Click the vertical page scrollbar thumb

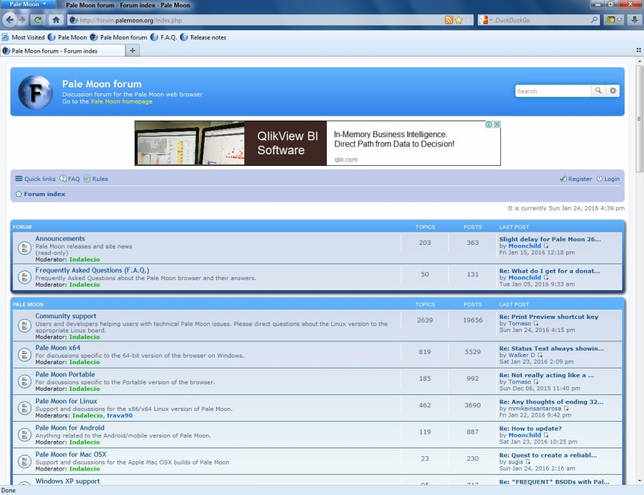[639, 119]
